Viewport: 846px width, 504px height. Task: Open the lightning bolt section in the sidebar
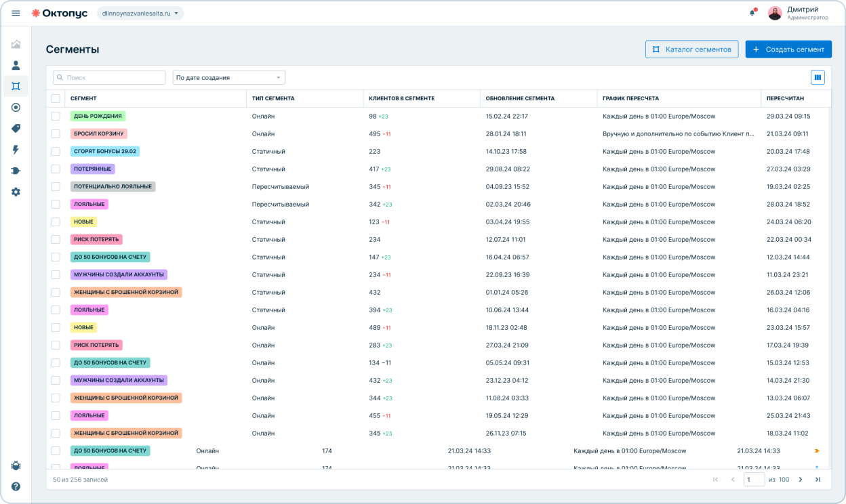tap(16, 150)
